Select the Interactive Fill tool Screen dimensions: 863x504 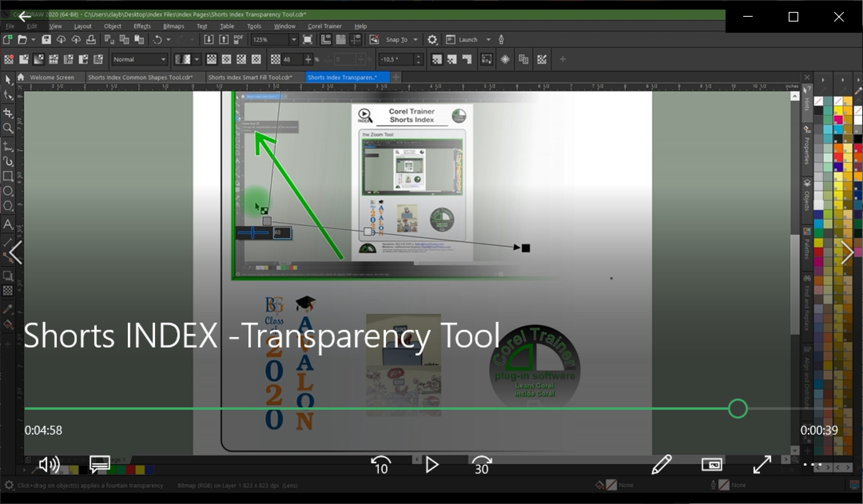click(x=8, y=324)
